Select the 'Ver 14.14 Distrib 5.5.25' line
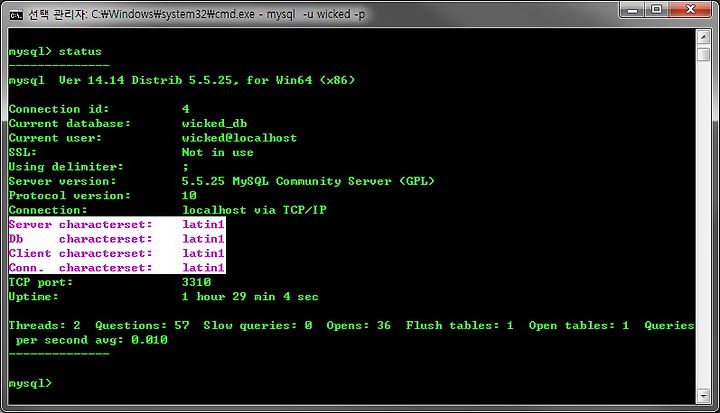This screenshot has height=413, width=720. pos(181,80)
